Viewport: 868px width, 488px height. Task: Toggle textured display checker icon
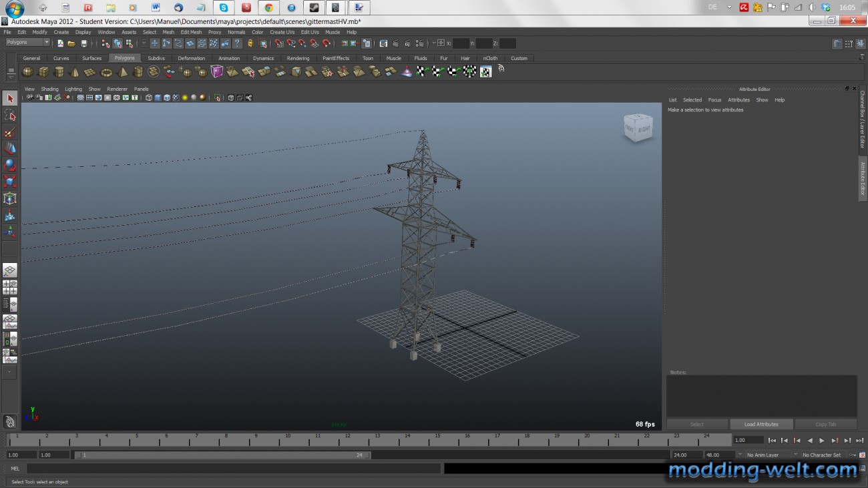[x=176, y=97]
